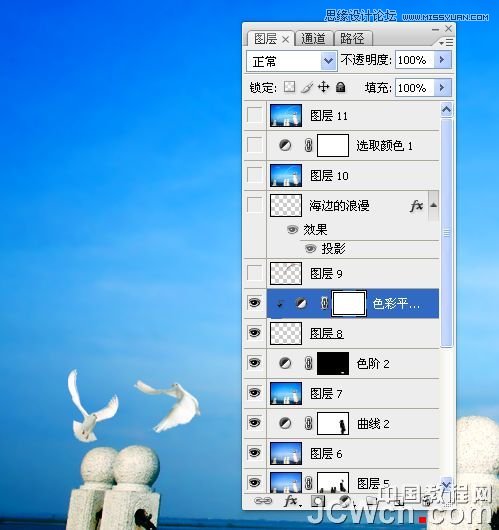
Task: Open the 填充 fill slider arrow
Action: [442, 88]
